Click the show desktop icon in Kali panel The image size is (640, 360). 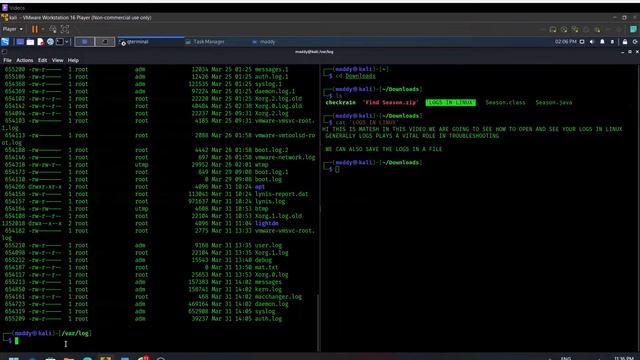pos(20,42)
